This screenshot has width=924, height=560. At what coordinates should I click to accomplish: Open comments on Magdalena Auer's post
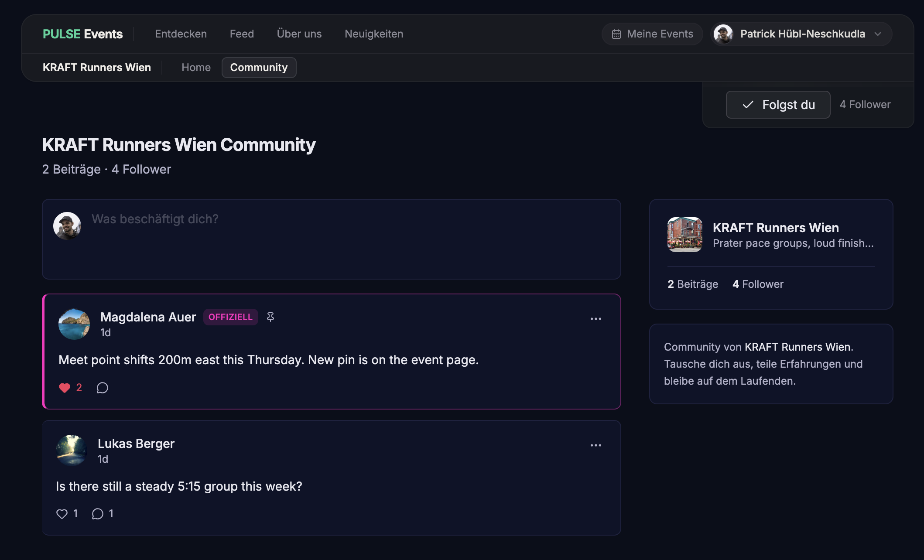(x=102, y=388)
